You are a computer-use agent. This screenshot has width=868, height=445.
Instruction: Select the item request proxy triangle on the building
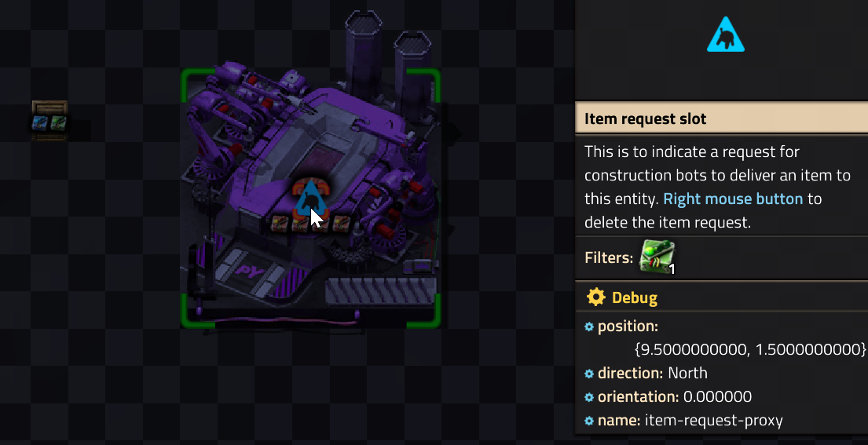(310, 199)
